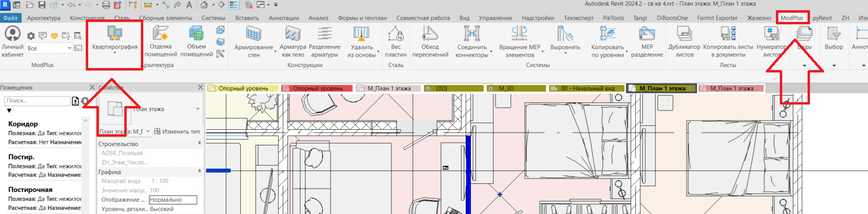The height and width of the screenshot is (214, 868).
Task: Open the 00 - Начальный вид tab
Action: click(586, 88)
